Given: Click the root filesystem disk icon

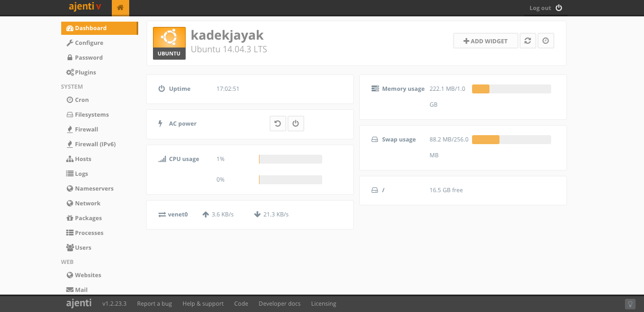Looking at the screenshot, I should click(x=375, y=190).
